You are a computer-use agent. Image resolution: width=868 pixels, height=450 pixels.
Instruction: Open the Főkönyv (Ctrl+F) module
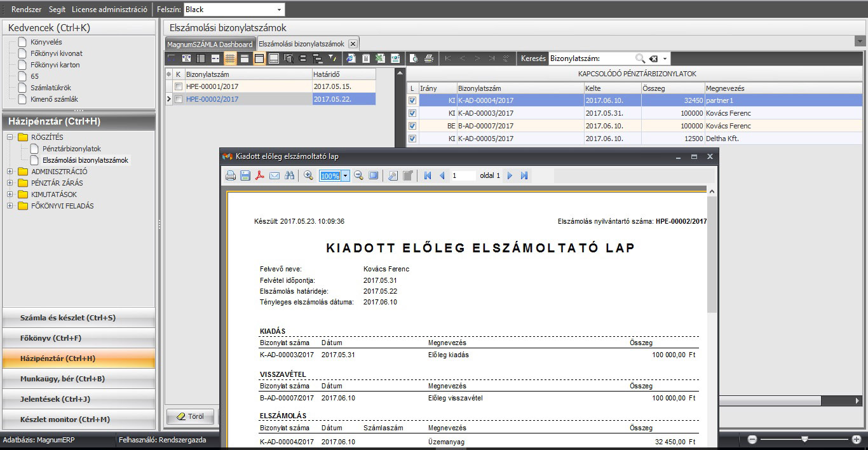(x=79, y=338)
